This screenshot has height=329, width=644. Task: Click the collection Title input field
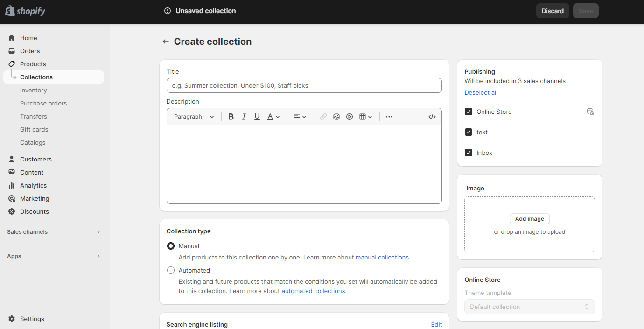coord(304,85)
